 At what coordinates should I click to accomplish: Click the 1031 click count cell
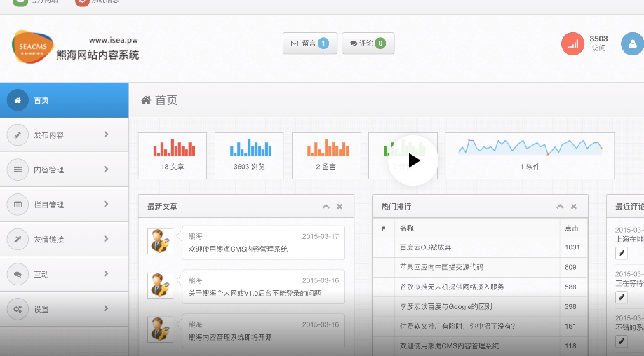pyautogui.click(x=572, y=247)
